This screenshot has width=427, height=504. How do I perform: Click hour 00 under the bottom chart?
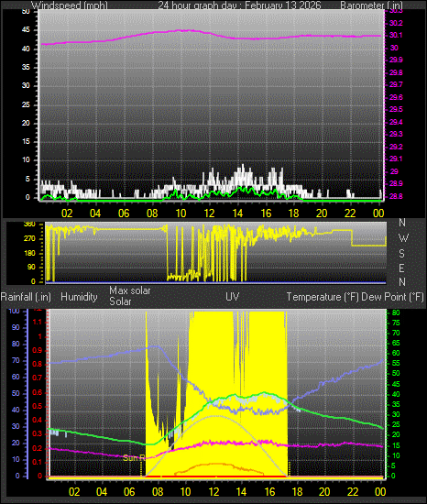(x=380, y=492)
